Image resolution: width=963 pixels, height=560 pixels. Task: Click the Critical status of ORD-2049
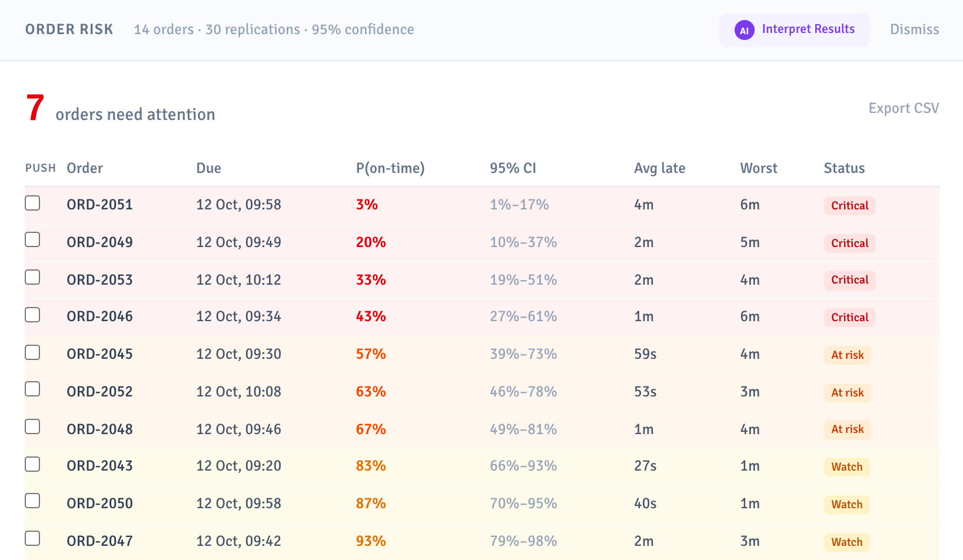point(849,244)
